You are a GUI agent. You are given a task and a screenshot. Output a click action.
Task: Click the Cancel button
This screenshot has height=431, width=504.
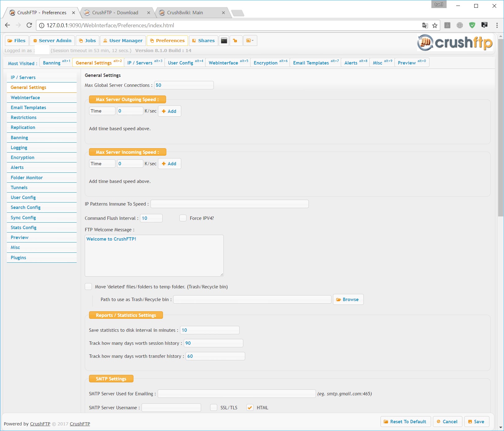[x=448, y=422]
